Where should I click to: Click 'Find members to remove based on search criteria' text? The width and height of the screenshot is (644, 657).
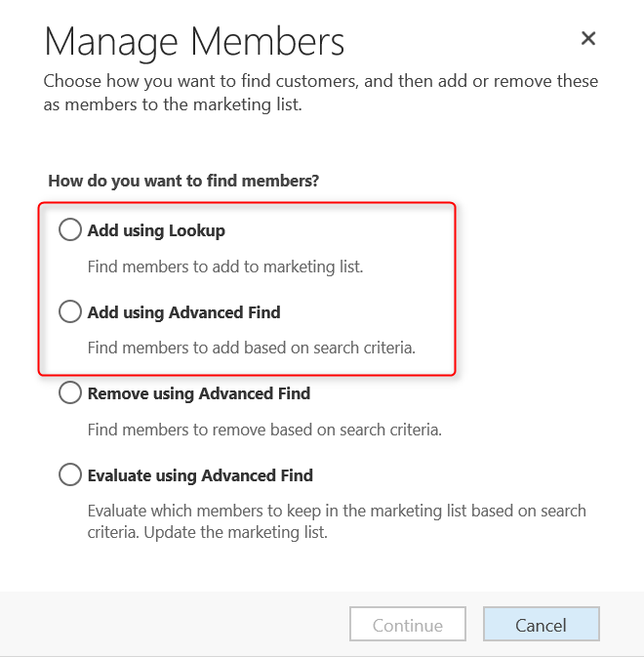coord(264,429)
